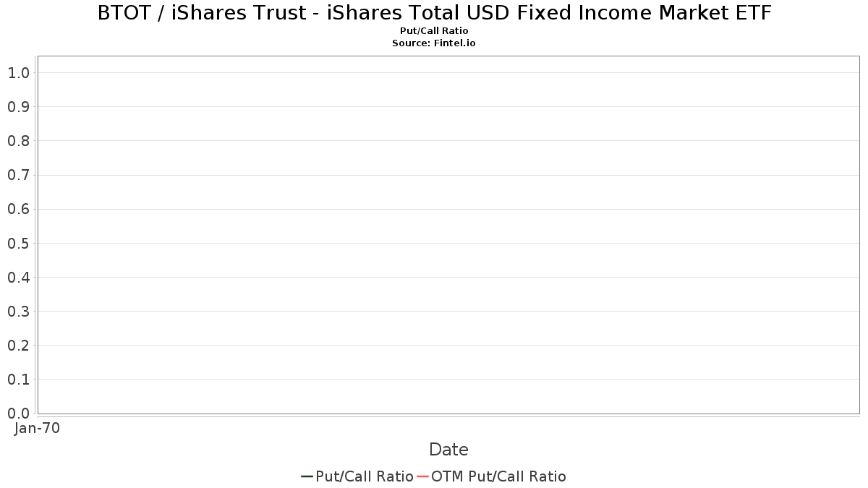
Task: Click the 0.7 y-axis label
Action: coord(18,175)
